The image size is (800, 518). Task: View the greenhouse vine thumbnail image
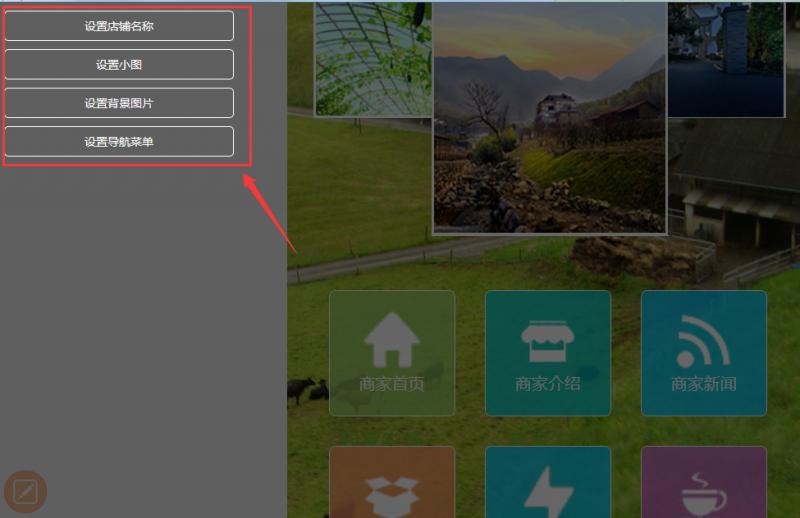(x=373, y=59)
